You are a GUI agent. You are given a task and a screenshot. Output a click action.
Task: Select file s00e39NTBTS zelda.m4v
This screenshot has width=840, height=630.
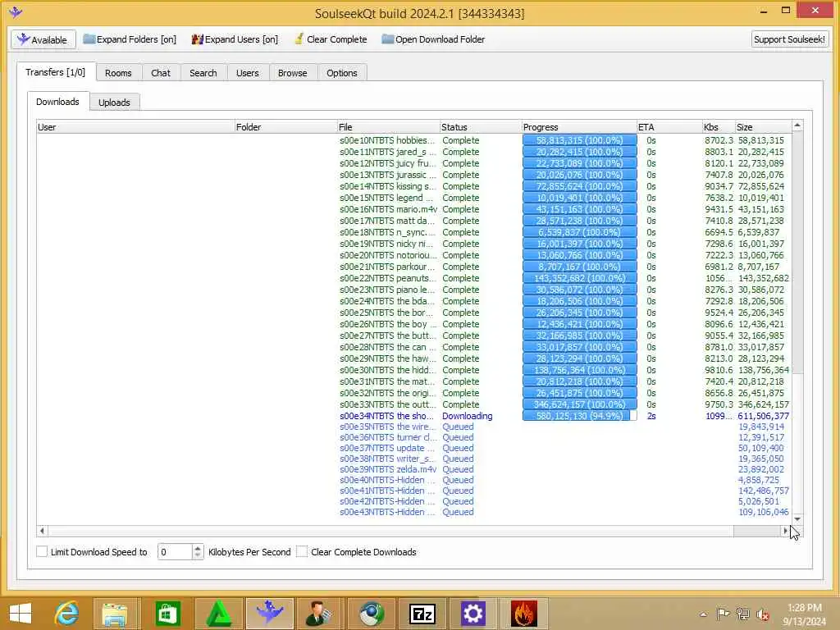tap(388, 469)
